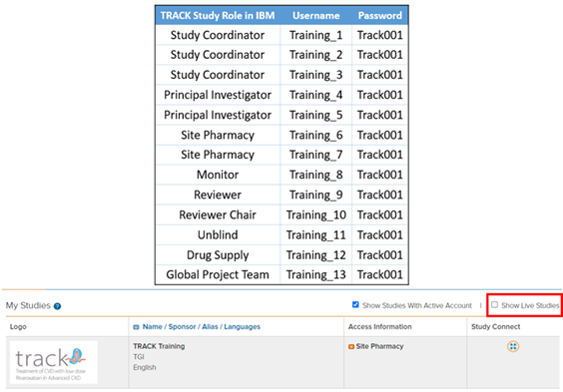Click the Training_13 username cell
The height and width of the screenshot is (392, 563).
point(316,274)
